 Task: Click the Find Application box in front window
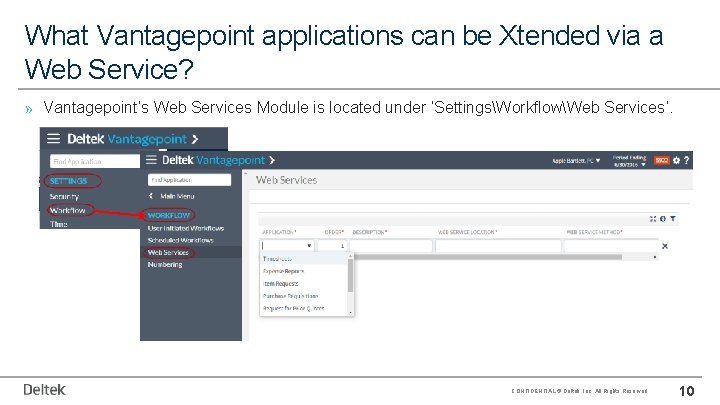189,180
